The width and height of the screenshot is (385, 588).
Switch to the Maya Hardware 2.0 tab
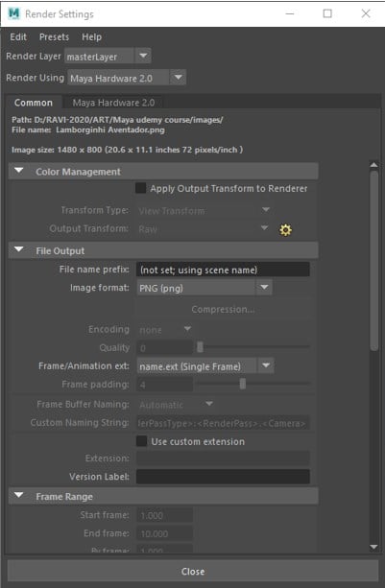113,103
